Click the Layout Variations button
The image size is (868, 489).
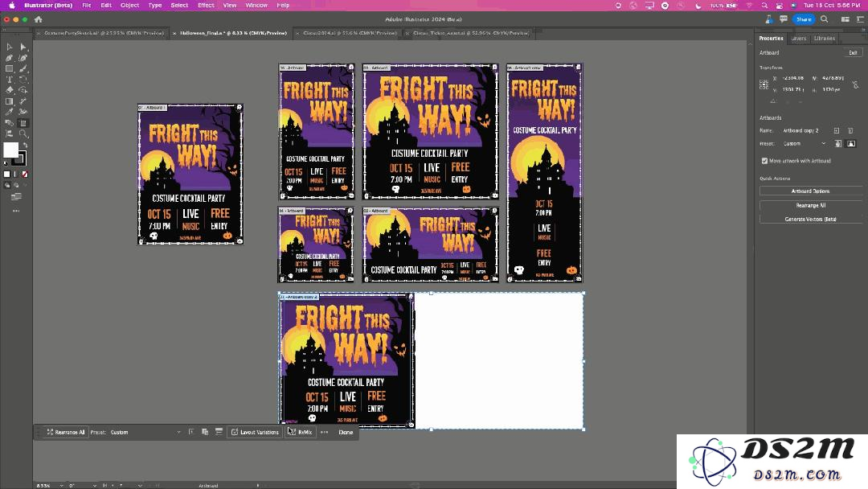pos(255,433)
